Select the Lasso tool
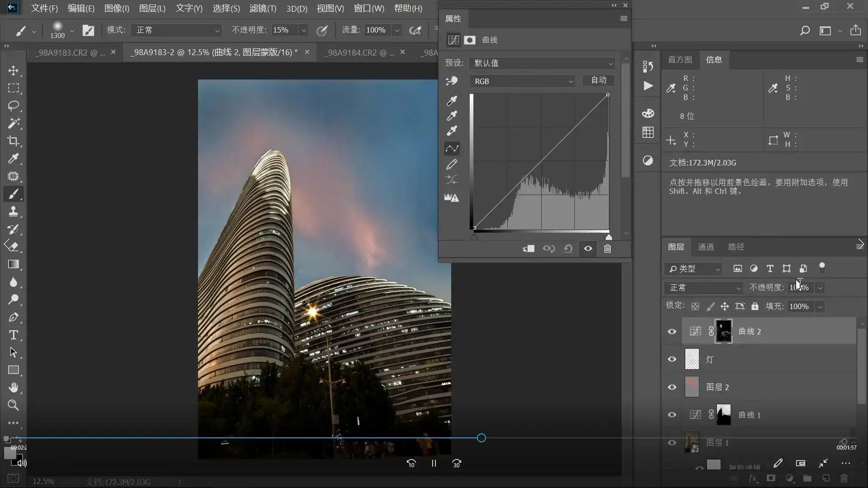Screen dimensions: 868x488 click(x=14, y=106)
